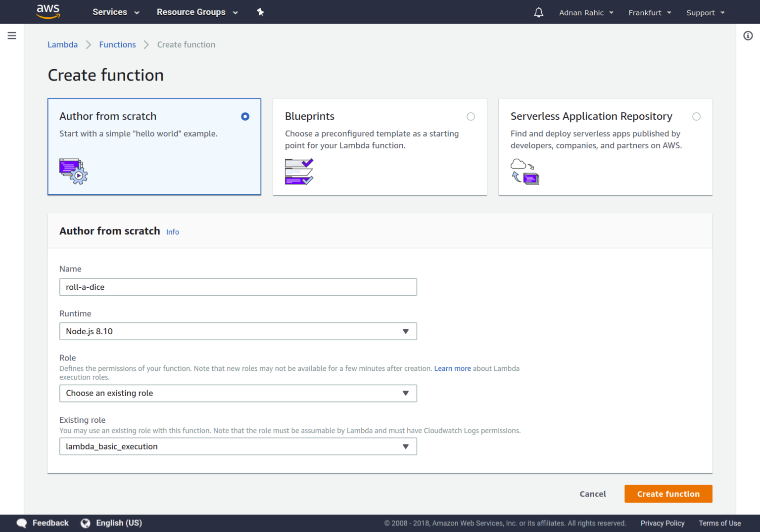
Task: Click the Author from scratch illustration icon
Action: coord(73,171)
